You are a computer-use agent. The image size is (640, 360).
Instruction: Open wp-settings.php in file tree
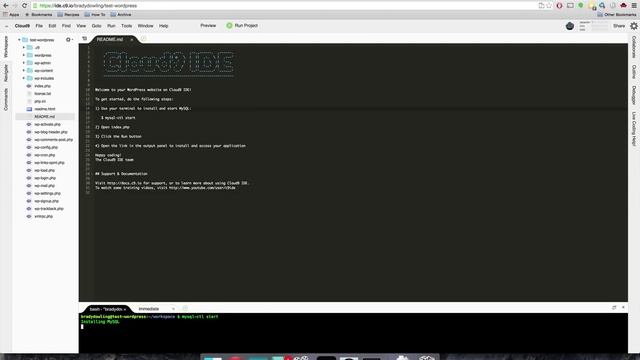pyautogui.click(x=47, y=193)
